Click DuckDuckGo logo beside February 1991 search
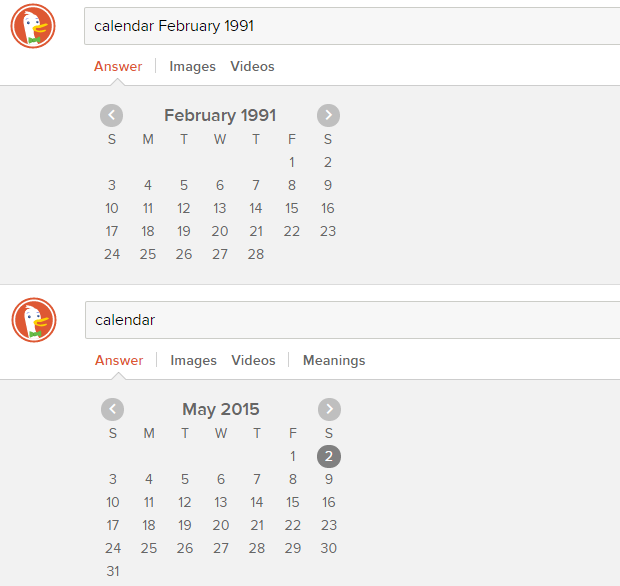 coord(33,26)
